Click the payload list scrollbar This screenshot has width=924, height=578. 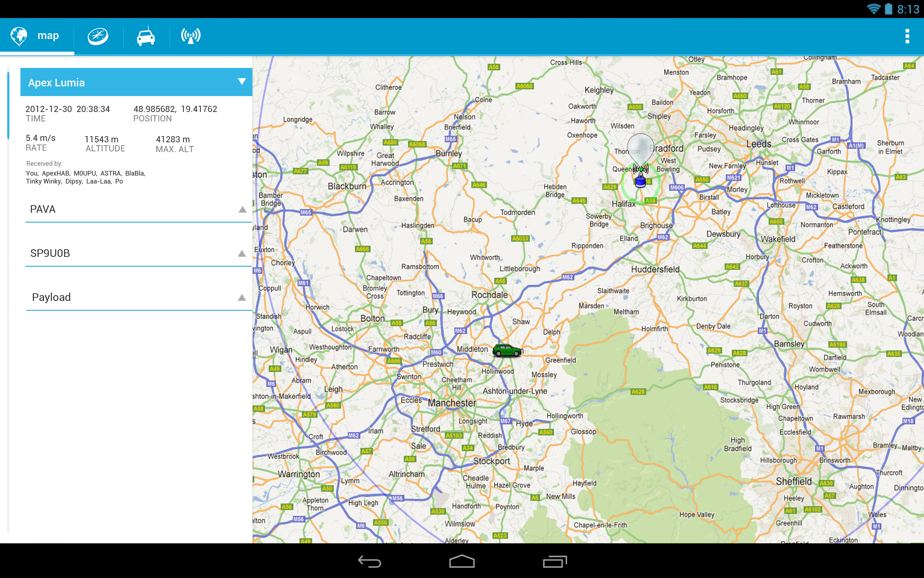pyautogui.click(x=8, y=105)
